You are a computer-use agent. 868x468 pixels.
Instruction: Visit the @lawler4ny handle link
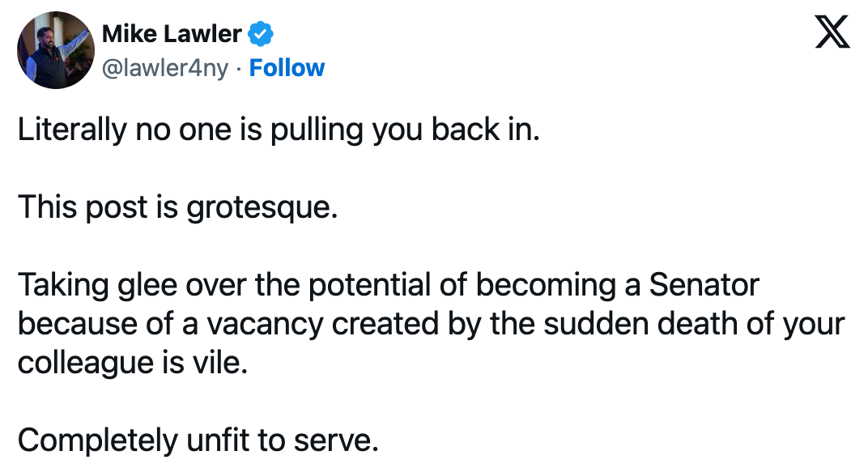pyautogui.click(x=165, y=68)
